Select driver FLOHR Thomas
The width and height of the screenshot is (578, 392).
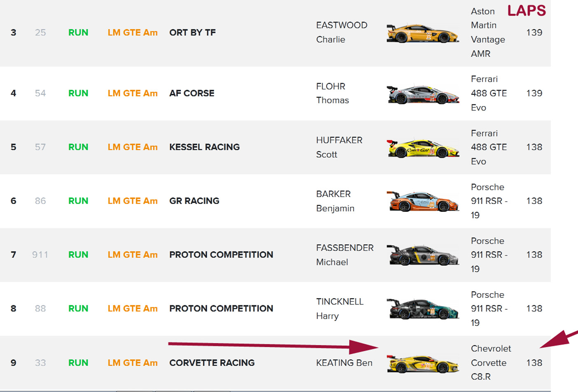point(332,93)
